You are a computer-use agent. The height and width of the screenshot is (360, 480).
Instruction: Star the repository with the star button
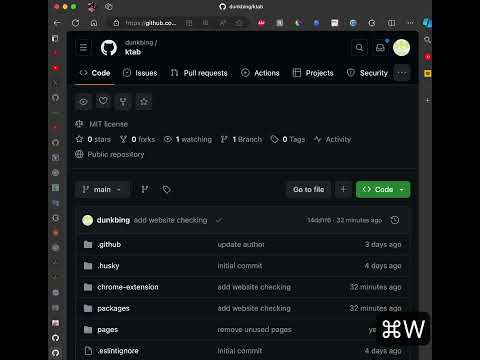pos(144,102)
